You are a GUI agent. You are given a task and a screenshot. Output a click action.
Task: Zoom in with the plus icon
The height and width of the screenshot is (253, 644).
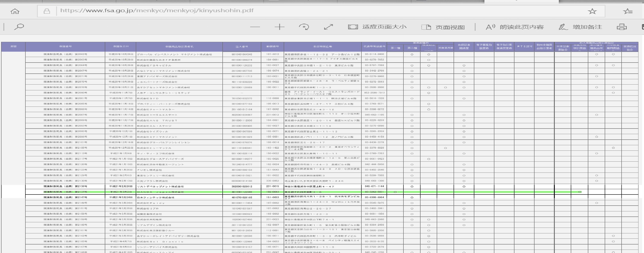(279, 27)
